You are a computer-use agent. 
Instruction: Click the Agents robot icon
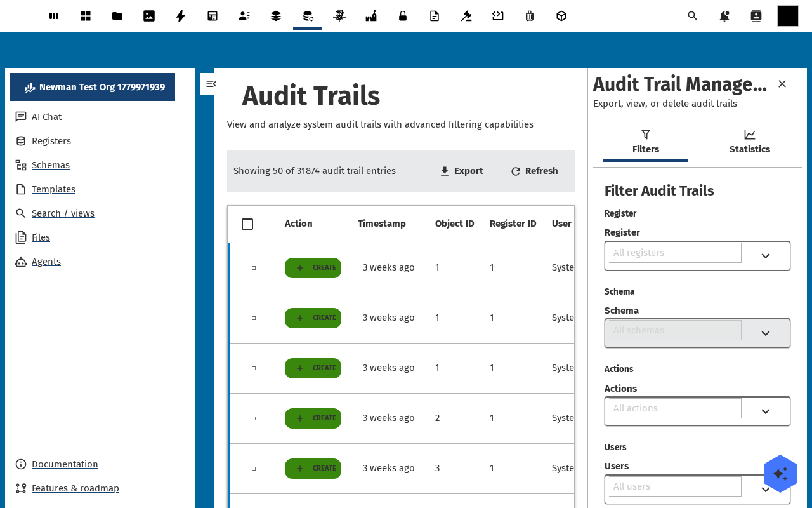point(21,262)
